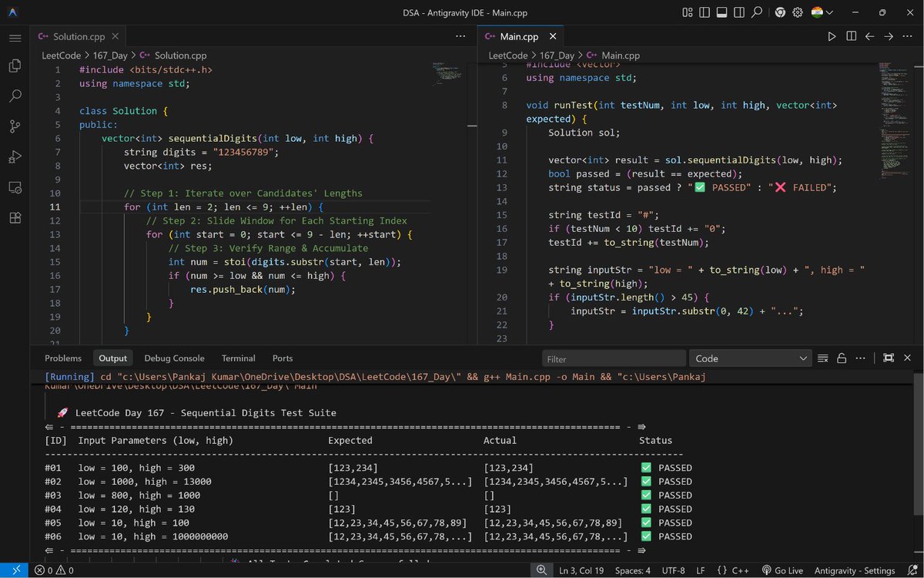Open the Chrome browser icon in title bar
924x578 pixels.
[x=780, y=12]
